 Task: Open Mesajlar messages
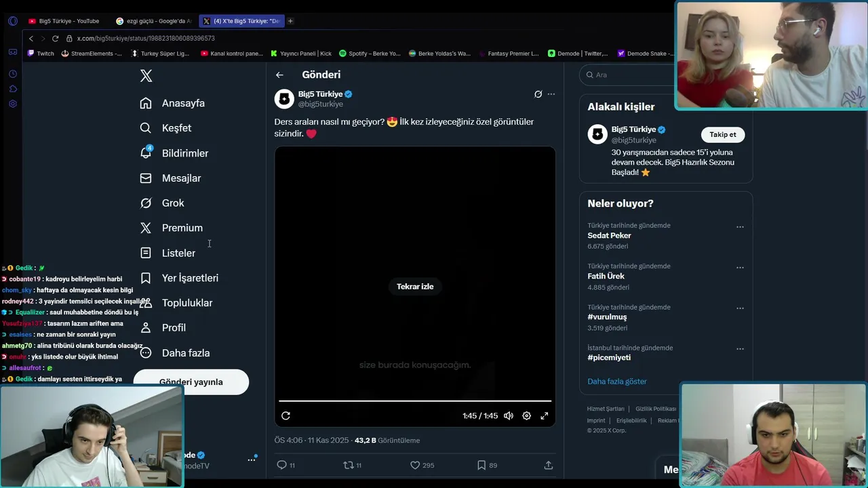coord(170,178)
